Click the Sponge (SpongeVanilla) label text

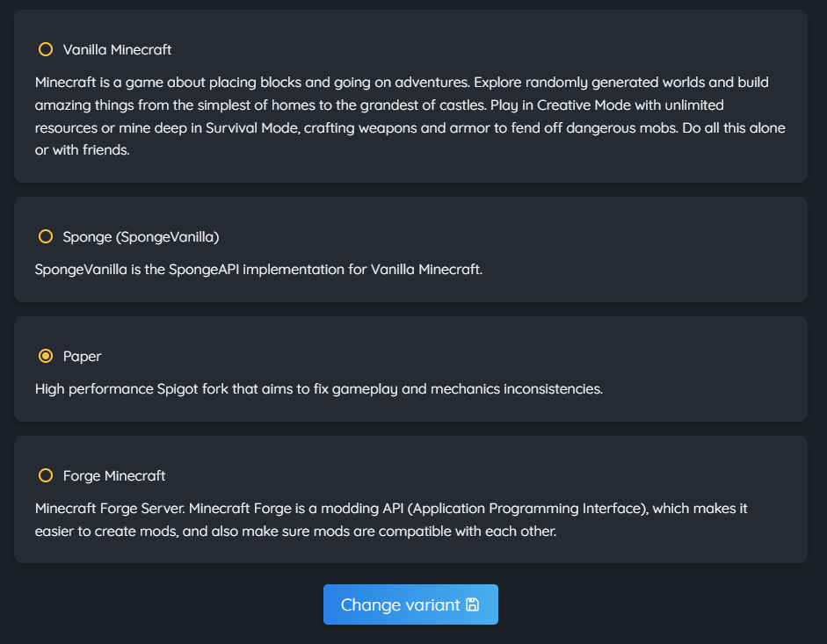click(x=141, y=235)
